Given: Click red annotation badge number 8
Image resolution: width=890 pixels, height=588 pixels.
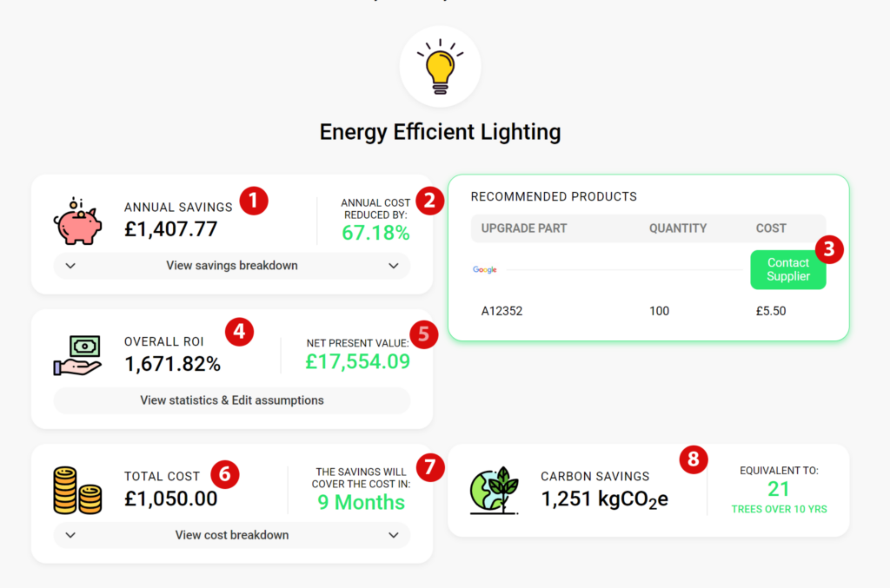Looking at the screenshot, I should pyautogui.click(x=694, y=459).
